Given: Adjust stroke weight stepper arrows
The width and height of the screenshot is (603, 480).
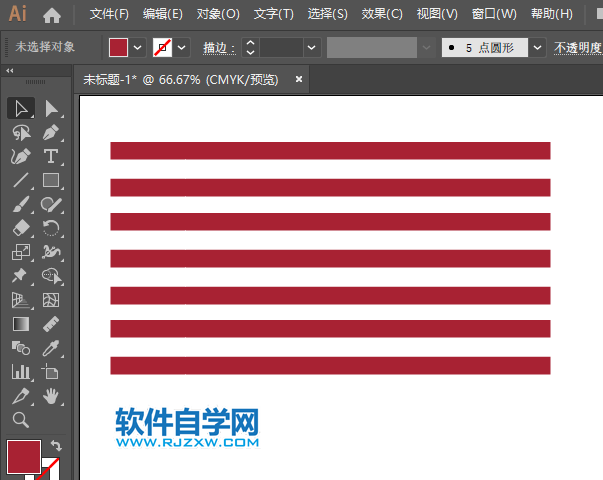Looking at the screenshot, I should point(250,48).
